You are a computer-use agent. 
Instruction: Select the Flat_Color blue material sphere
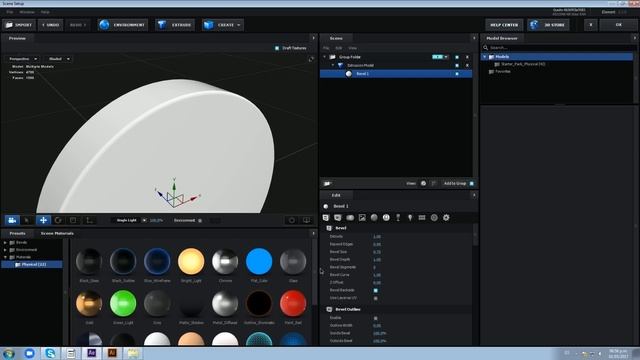[x=259, y=261]
